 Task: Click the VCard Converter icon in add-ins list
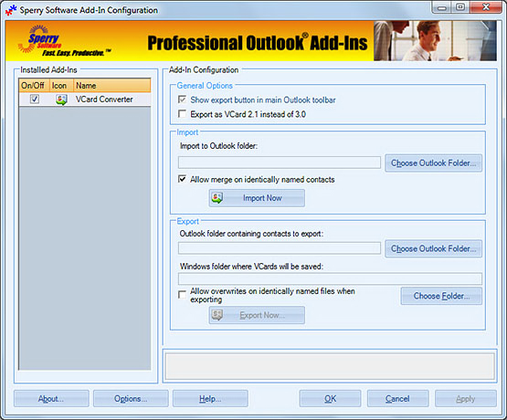coord(61,100)
